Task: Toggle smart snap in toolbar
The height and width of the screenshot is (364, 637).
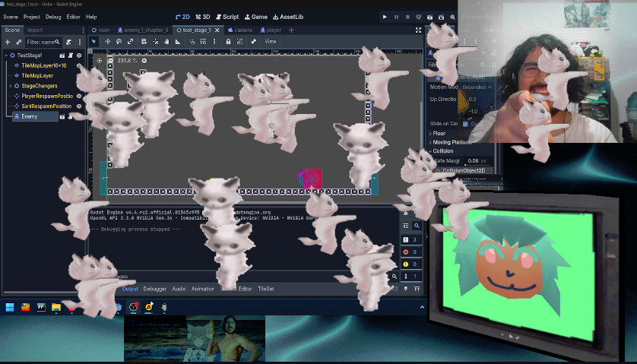Action: click(x=192, y=42)
